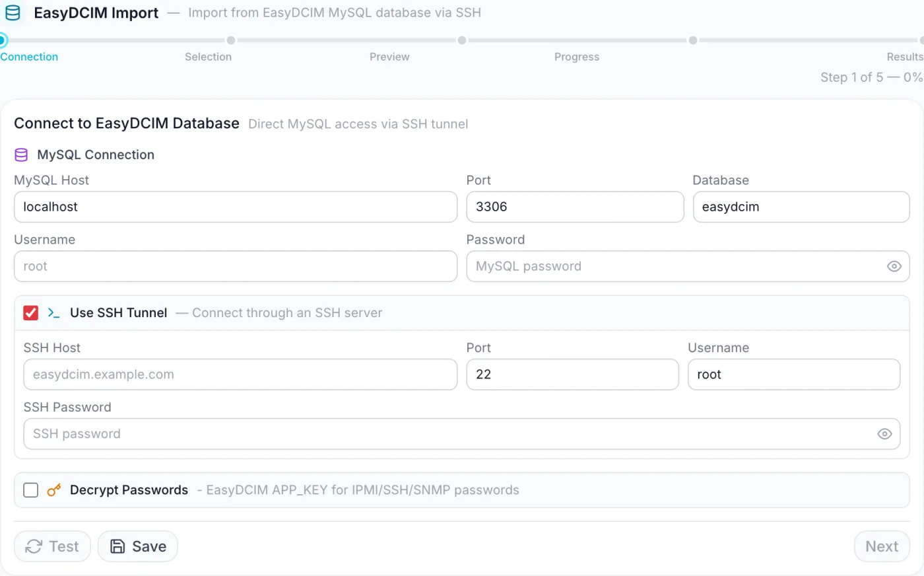The width and height of the screenshot is (924, 576).
Task: Click the 'Use SSH Tunnel' label text
Action: coord(119,313)
